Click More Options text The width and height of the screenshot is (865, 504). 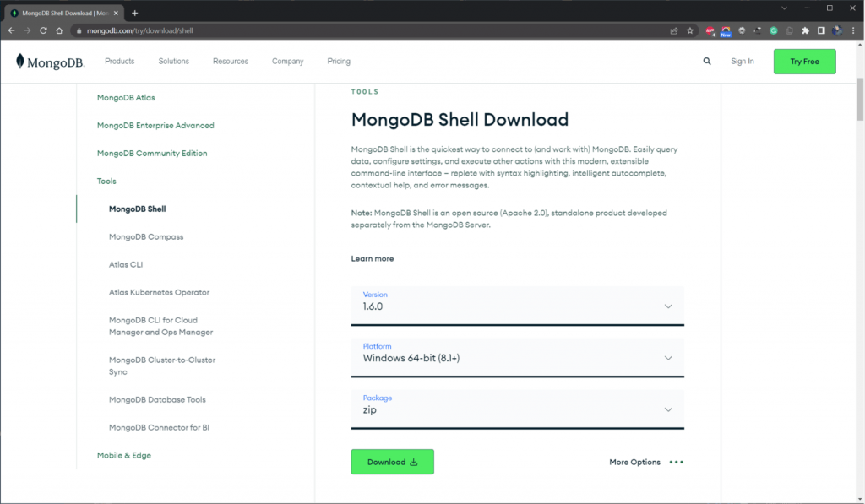[635, 462]
